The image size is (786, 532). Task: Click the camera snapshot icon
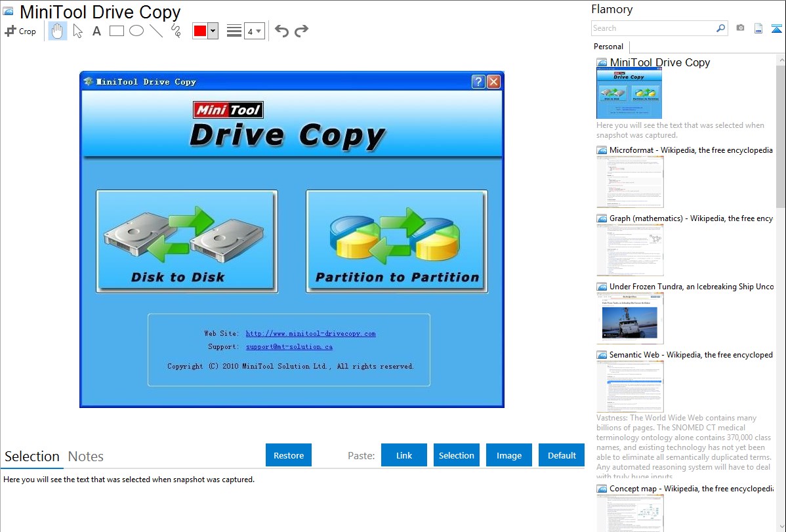(740, 28)
